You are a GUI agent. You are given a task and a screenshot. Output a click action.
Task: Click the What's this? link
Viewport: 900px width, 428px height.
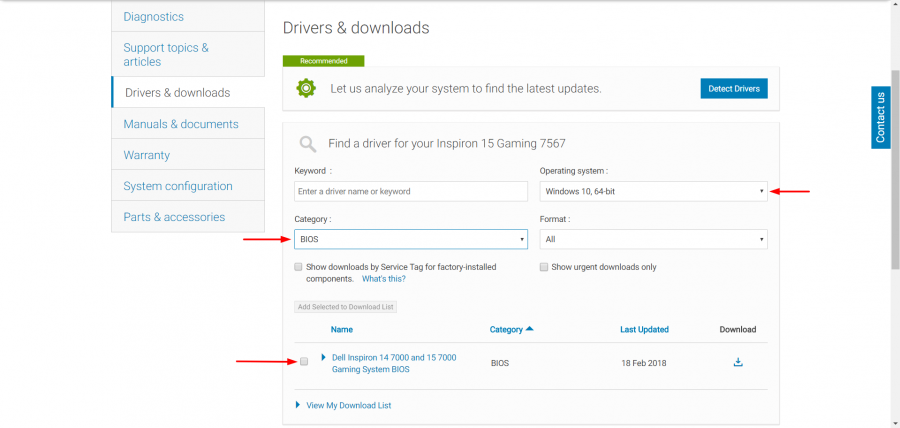[384, 279]
